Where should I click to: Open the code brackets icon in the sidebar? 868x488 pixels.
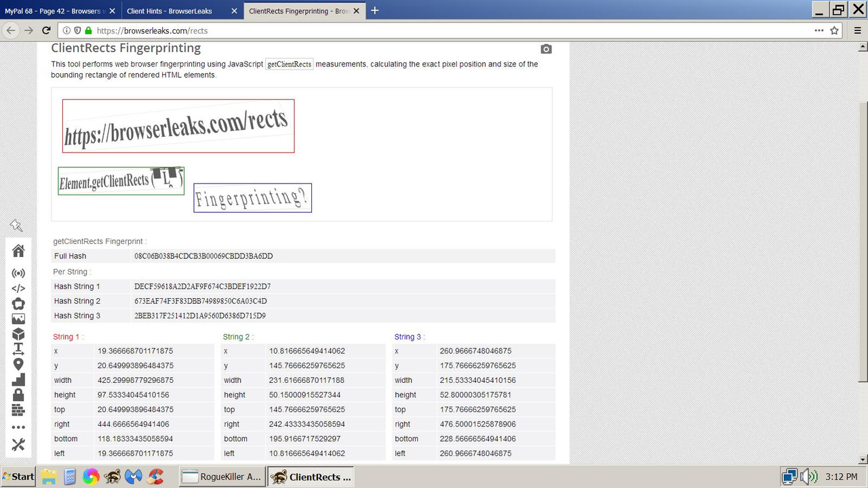(x=18, y=288)
